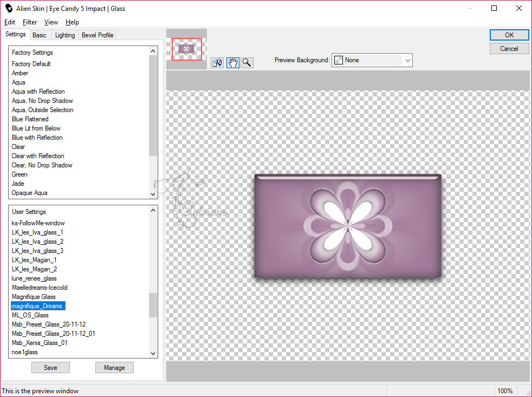Viewport: 532px width, 397px height.
Task: Click Factory Settings list scroll-down arrow
Action: point(153,194)
